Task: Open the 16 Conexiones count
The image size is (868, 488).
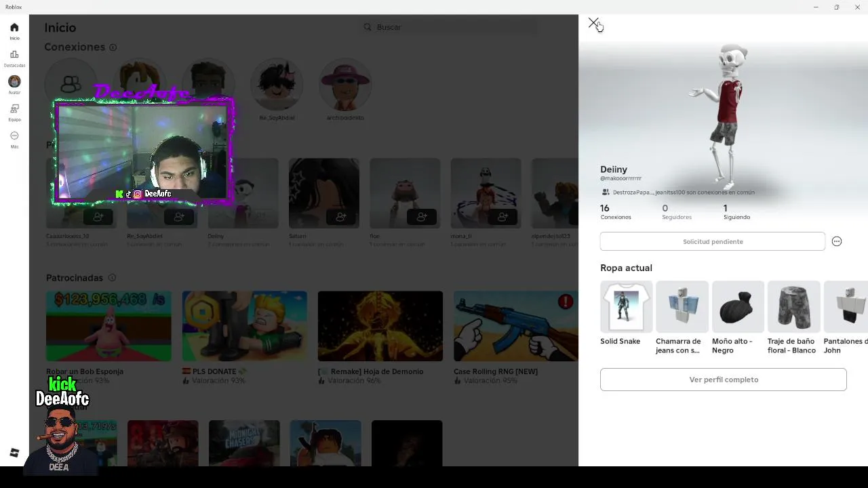Action: pyautogui.click(x=616, y=212)
